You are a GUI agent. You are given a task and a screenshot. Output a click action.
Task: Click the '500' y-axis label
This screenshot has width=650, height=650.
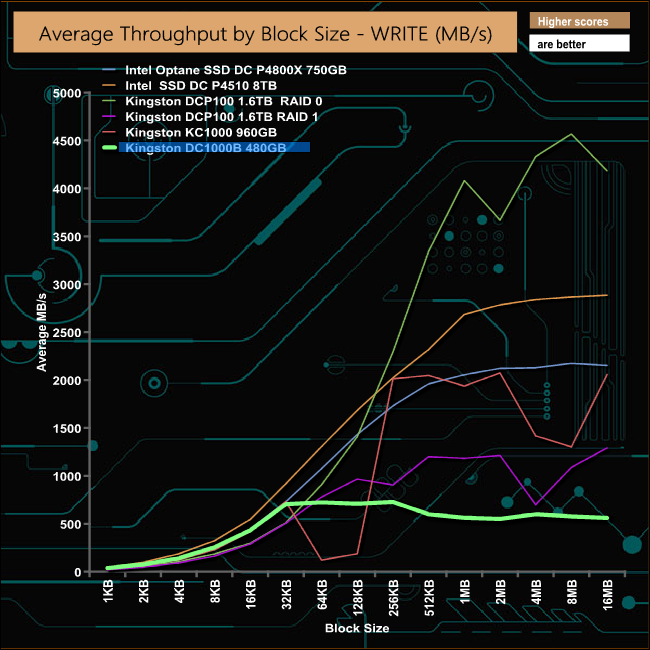[x=70, y=524]
